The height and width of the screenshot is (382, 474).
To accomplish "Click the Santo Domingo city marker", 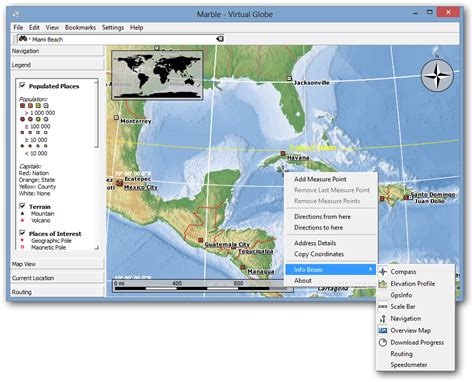I will [406, 198].
